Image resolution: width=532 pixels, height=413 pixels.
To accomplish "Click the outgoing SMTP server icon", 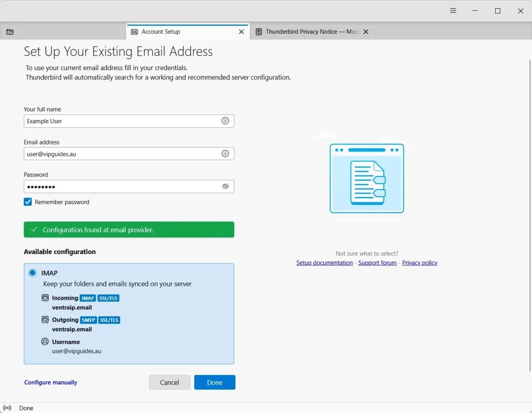I will point(44,319).
